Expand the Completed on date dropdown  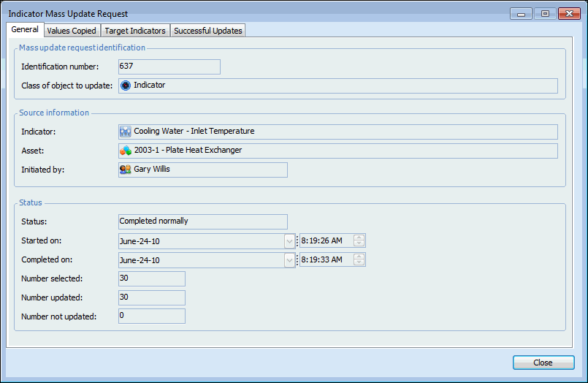[289, 260]
